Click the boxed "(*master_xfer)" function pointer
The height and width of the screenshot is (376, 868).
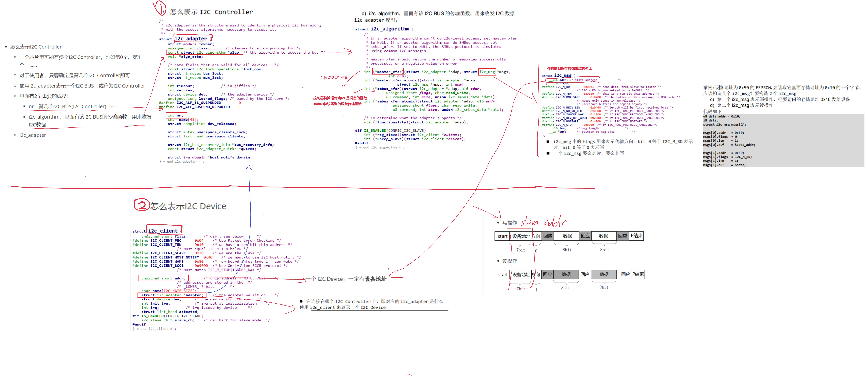click(388, 72)
